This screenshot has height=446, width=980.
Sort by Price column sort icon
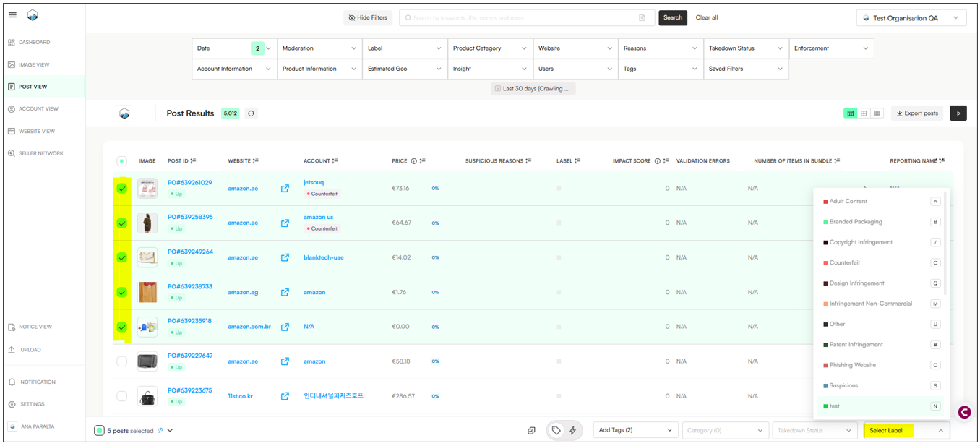(422, 161)
